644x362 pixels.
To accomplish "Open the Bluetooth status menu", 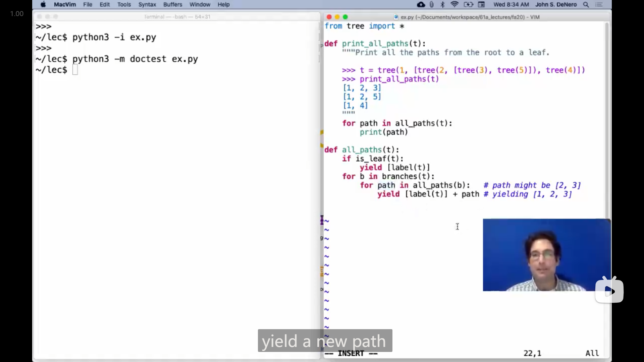I will pyautogui.click(x=442, y=4).
